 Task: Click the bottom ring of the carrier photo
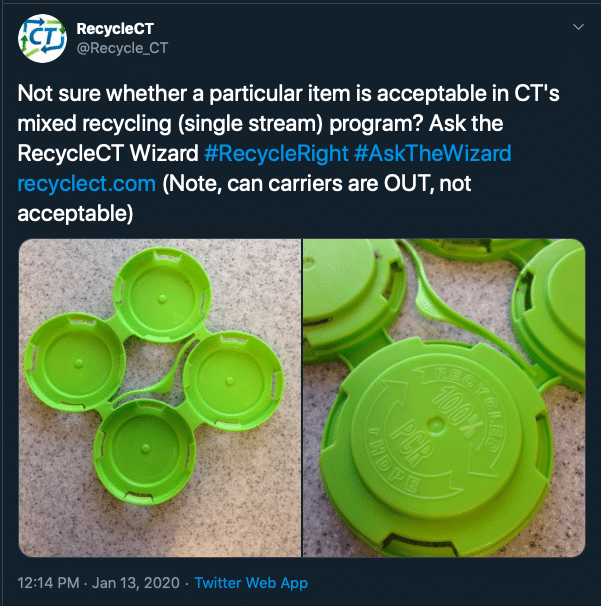pyautogui.click(x=145, y=451)
